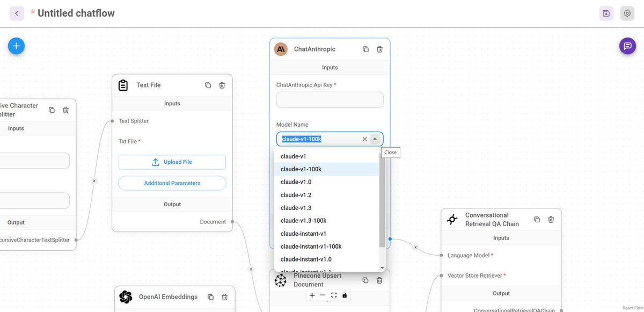Click the chain icon on QA Chain node
Image resolution: width=644 pixels, height=312 pixels.
click(x=452, y=220)
